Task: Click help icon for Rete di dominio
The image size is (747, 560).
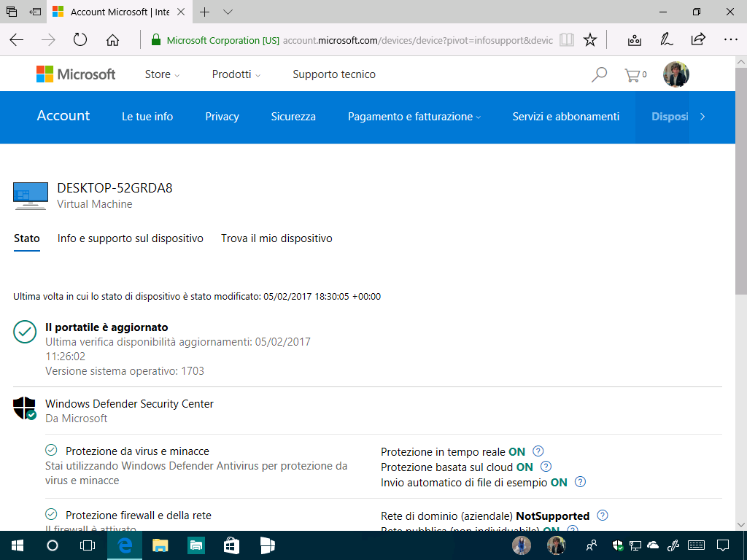Action: pyautogui.click(x=602, y=516)
